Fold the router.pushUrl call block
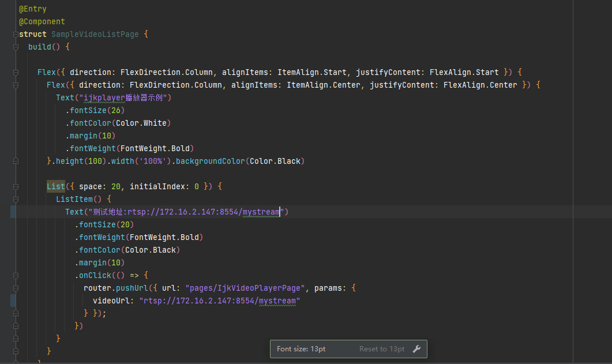The width and height of the screenshot is (612, 364). point(14,288)
